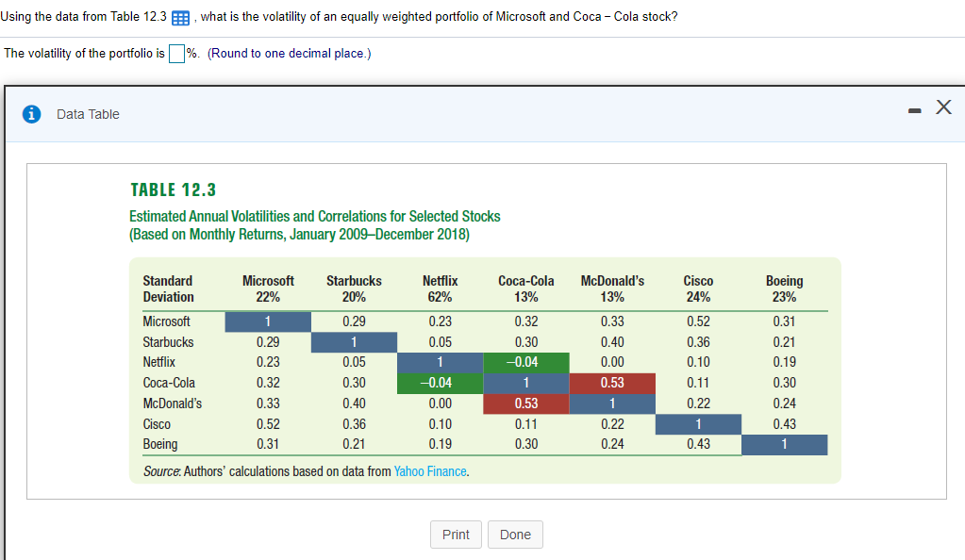
Task: Click the Microsoft 22% volatility header
Action: pos(268,288)
